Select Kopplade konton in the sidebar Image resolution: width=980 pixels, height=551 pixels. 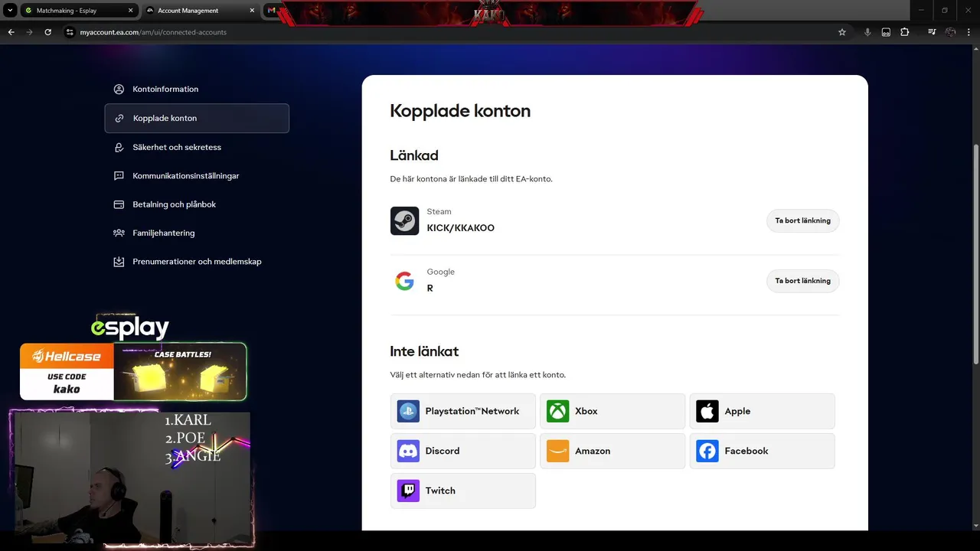pyautogui.click(x=197, y=119)
